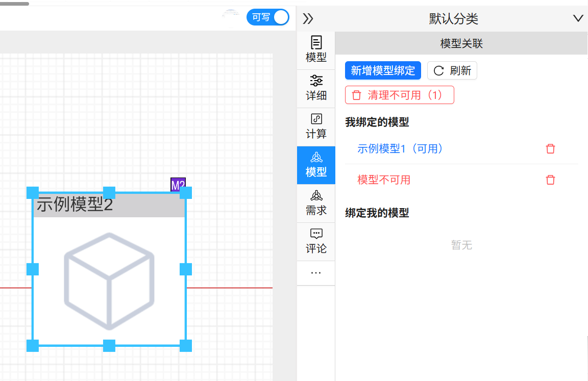Select the 示例模型2 title text
588x381 pixels.
[75, 205]
